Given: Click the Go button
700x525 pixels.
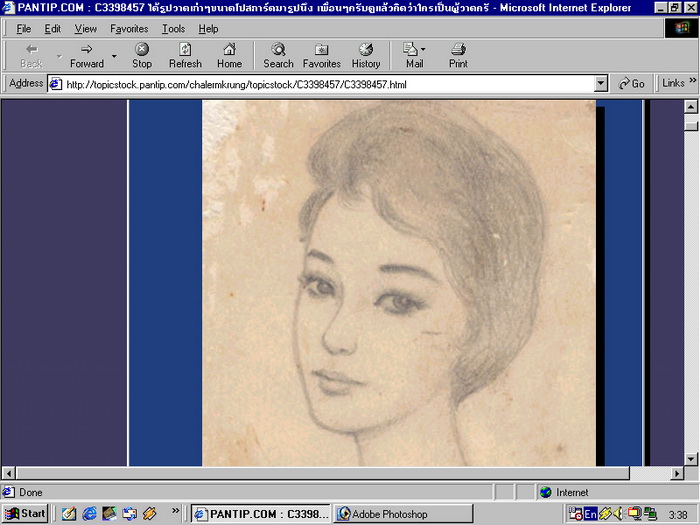Looking at the screenshot, I should tap(632, 83).
